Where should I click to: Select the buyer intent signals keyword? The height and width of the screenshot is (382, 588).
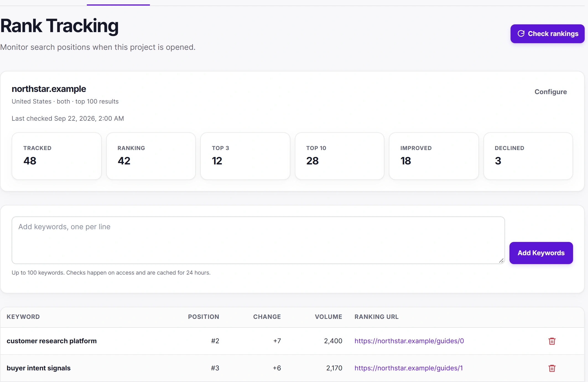[39, 368]
